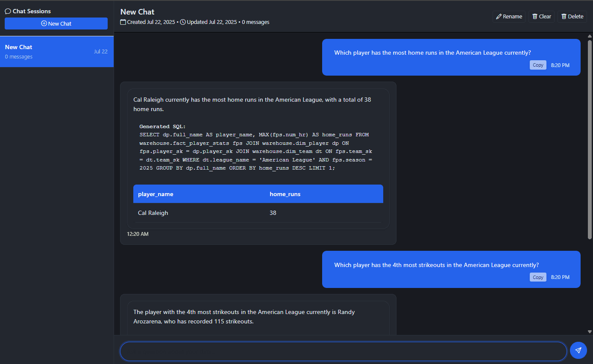Click the home_runs column header

click(x=285, y=194)
